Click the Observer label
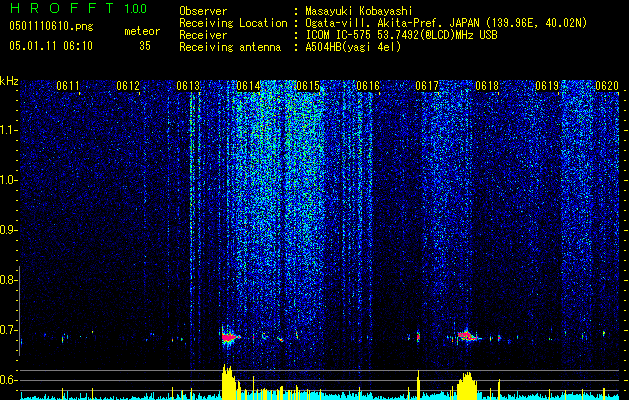Image resolution: width=629 pixels, height=400 pixels. tap(203, 11)
